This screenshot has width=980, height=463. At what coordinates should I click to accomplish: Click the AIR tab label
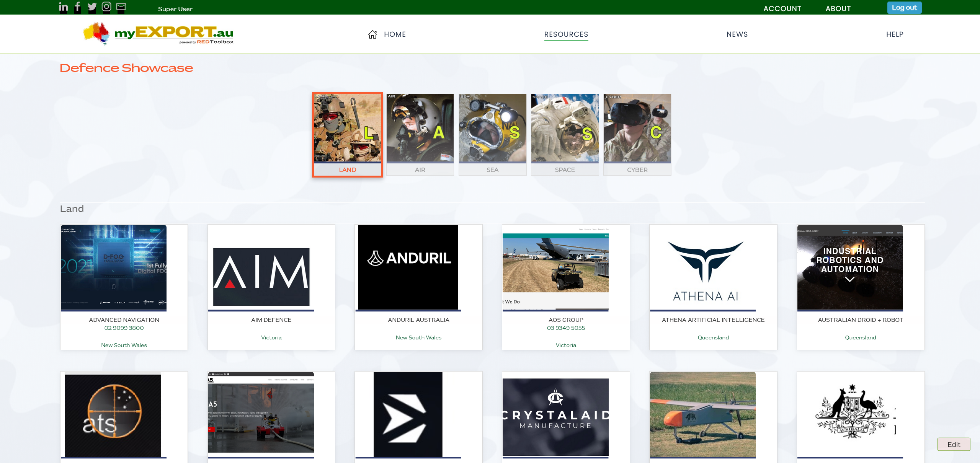pos(420,170)
